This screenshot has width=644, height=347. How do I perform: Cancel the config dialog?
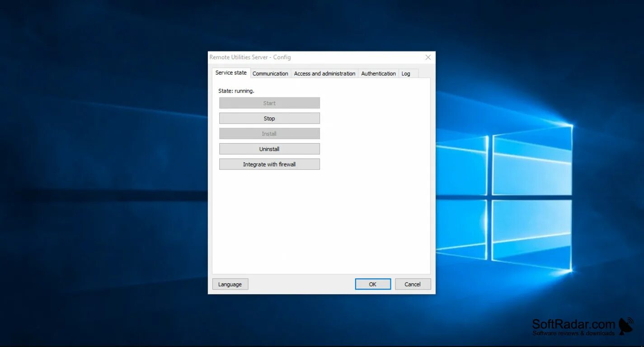point(413,284)
